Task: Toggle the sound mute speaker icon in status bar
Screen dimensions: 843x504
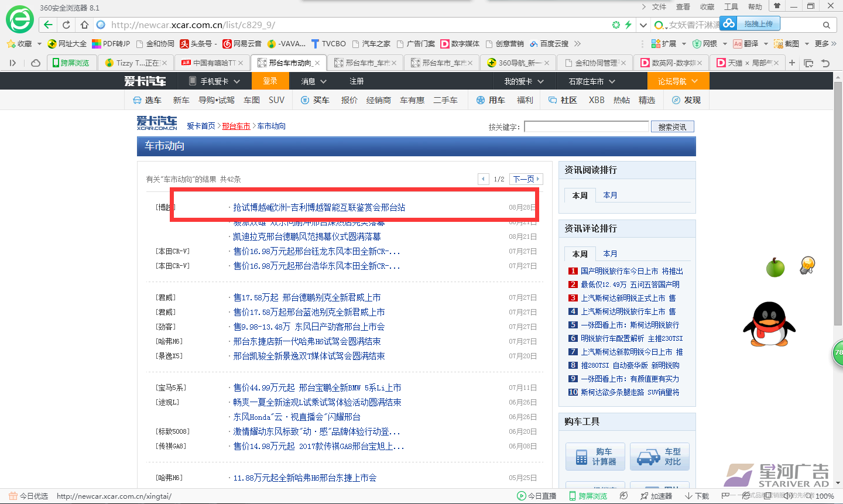Action: 788,496
